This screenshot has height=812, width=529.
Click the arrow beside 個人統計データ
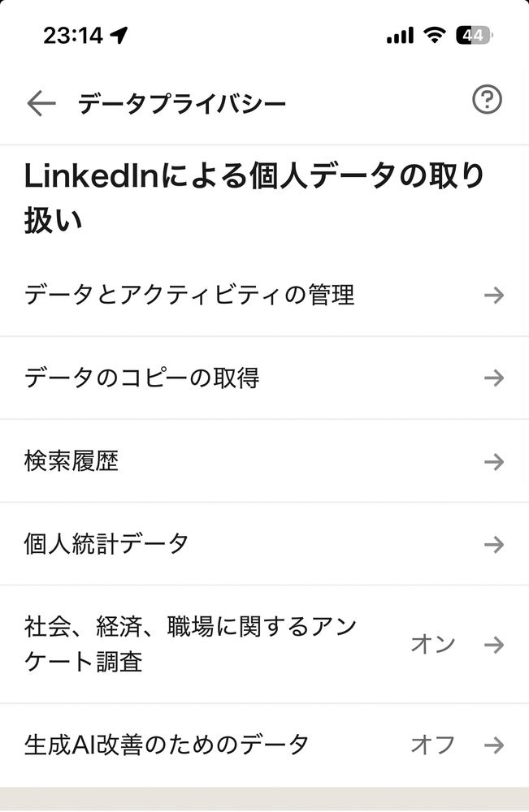click(x=494, y=544)
